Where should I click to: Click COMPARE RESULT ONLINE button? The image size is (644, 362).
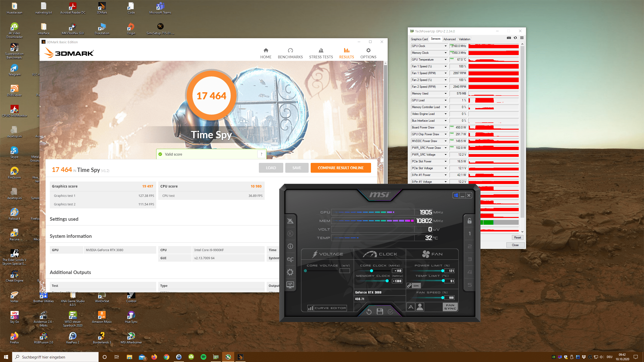click(x=341, y=168)
